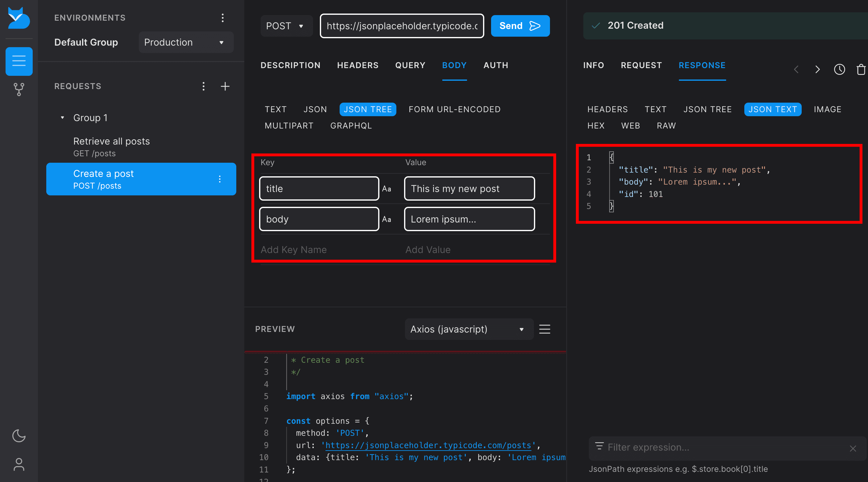
Task: Open the git branch sidebar icon
Action: (19, 90)
